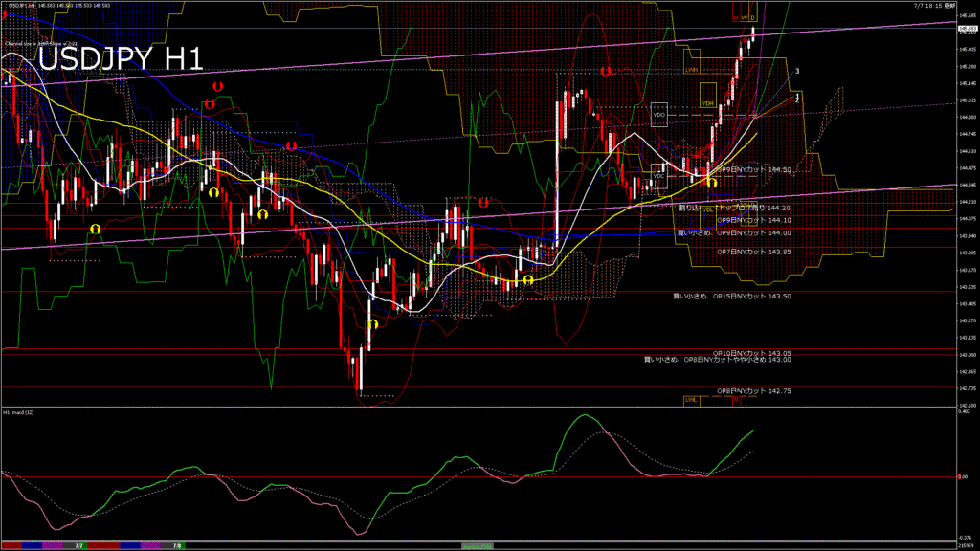Viewport: 980px width, 551px height.
Task: Select the OP7日NYカット 143.85 annotation
Action: pyautogui.click(x=754, y=252)
